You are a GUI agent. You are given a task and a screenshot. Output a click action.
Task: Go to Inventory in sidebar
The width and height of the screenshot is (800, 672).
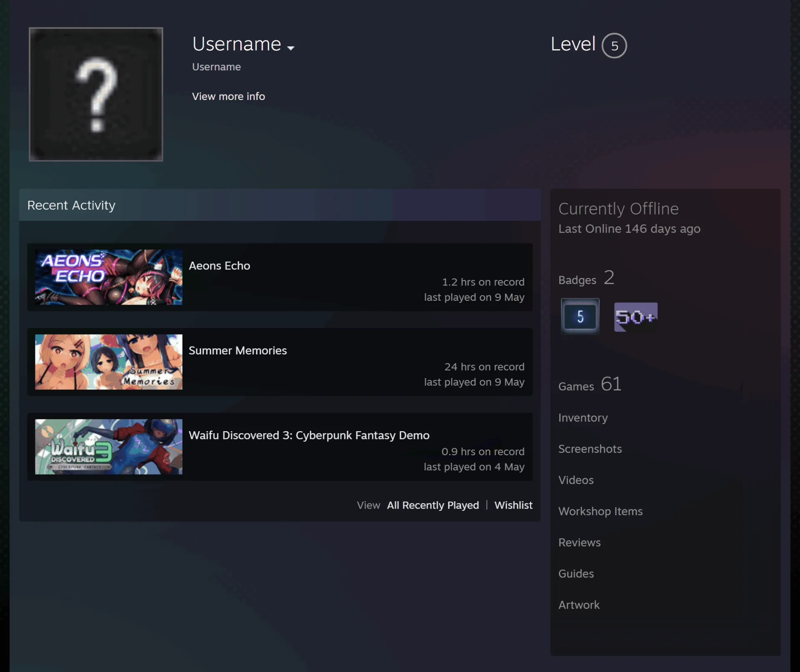point(583,418)
